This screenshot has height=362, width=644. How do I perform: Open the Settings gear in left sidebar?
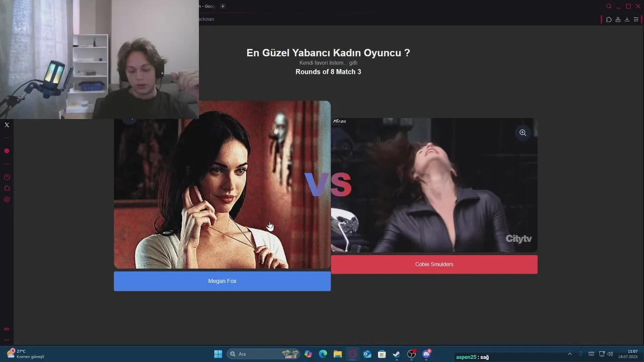click(x=7, y=199)
